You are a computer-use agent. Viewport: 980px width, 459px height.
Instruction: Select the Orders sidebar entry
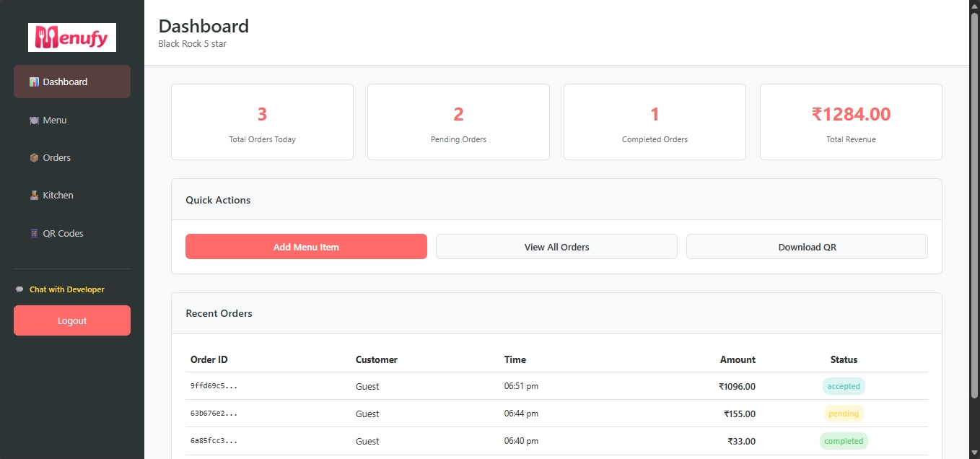[x=56, y=157]
